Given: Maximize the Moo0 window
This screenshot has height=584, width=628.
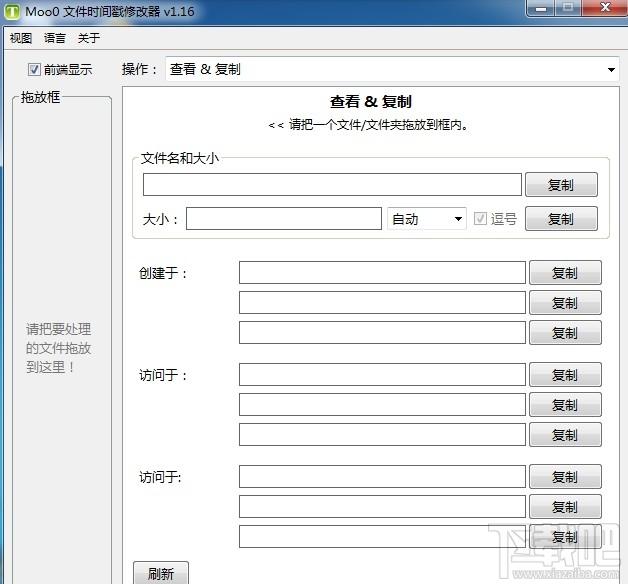Looking at the screenshot, I should [x=568, y=8].
